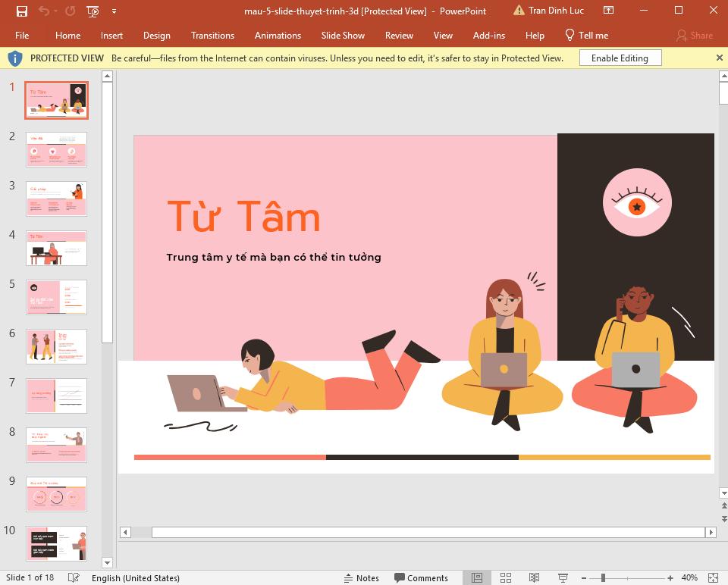Open the Share option
The image size is (728, 585).
pyautogui.click(x=694, y=35)
